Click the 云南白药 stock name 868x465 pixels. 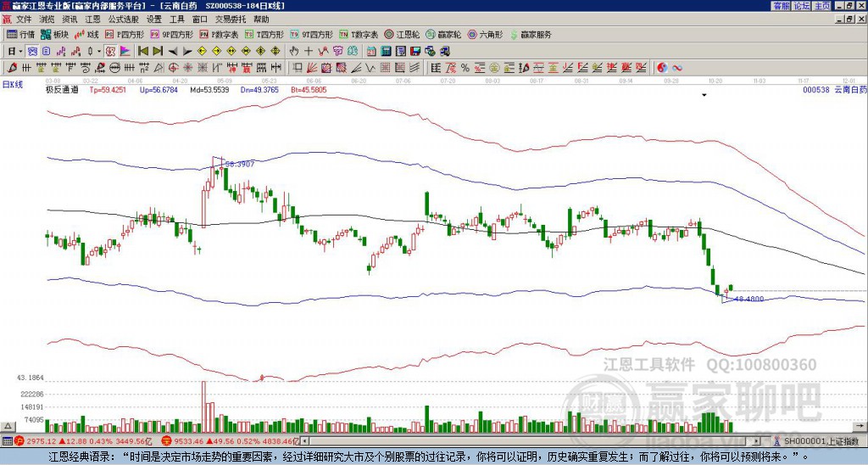click(851, 89)
